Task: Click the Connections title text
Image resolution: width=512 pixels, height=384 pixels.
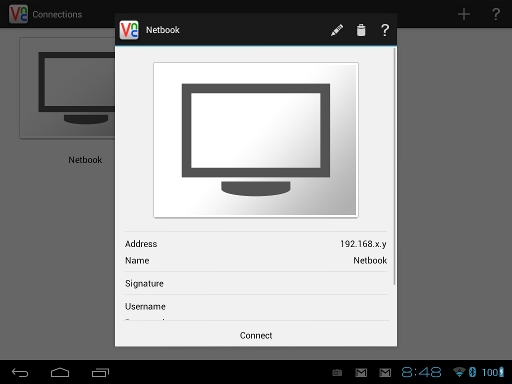Action: 57,14
